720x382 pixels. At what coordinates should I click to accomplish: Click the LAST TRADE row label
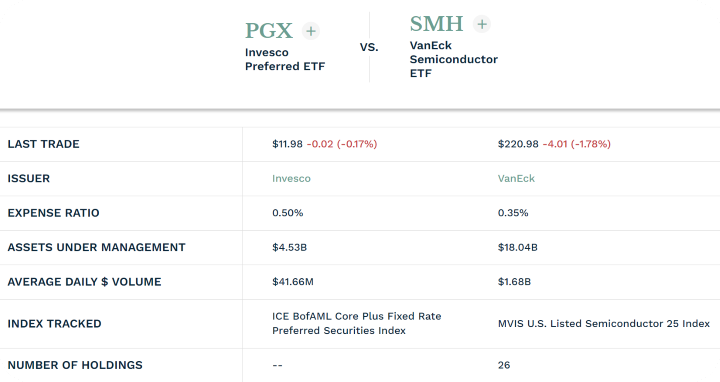click(x=44, y=144)
